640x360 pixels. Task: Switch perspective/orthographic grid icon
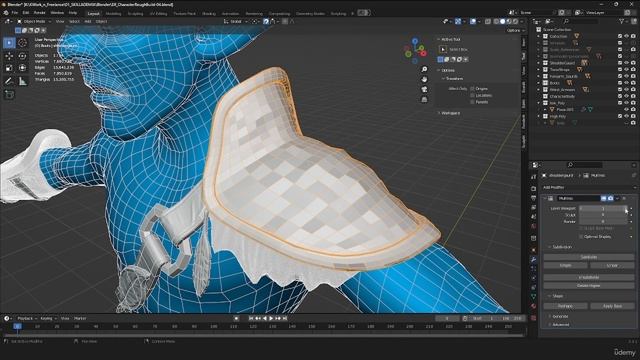point(424,99)
